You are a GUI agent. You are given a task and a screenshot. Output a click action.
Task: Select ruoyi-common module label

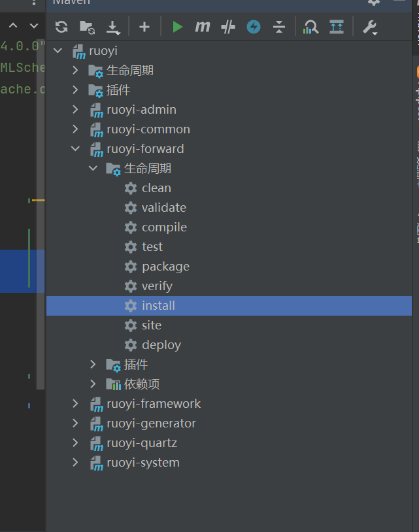(148, 129)
